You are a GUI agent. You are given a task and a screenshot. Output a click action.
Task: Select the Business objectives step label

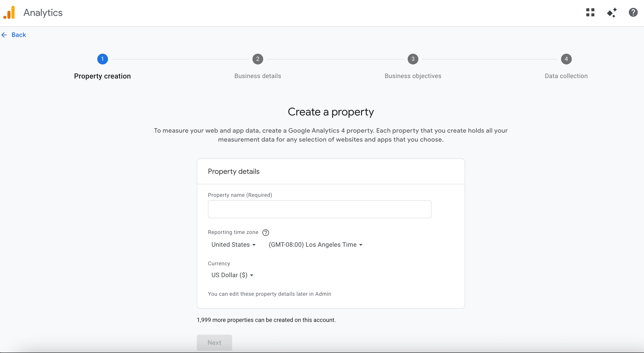coord(413,76)
